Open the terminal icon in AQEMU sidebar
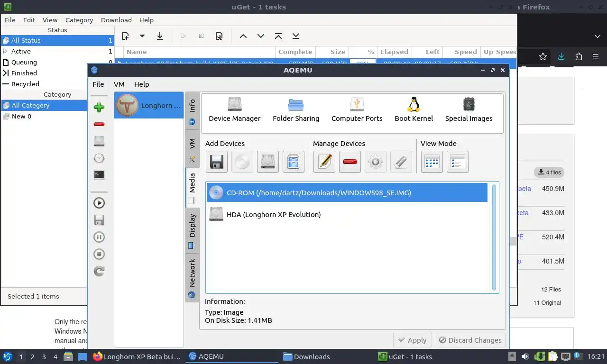Image resolution: width=607 pixels, height=364 pixels. [99, 175]
